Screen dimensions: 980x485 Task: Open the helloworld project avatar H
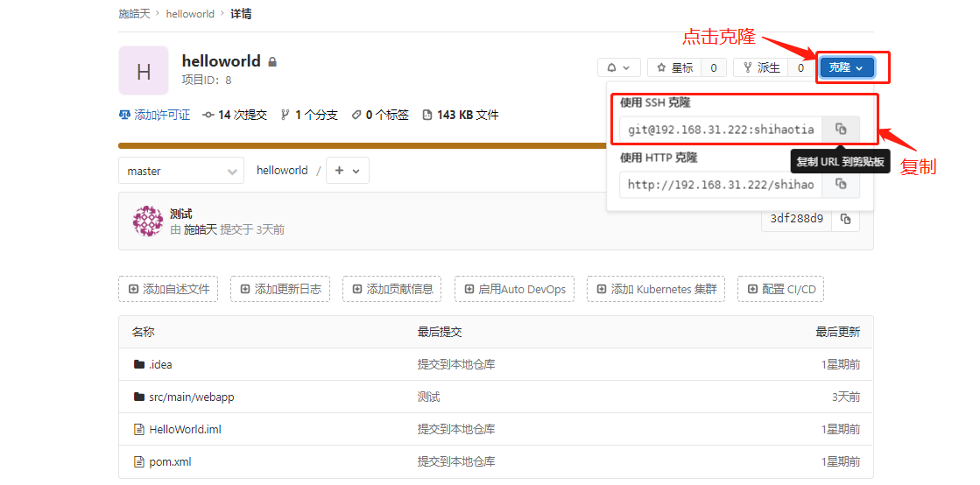pos(144,71)
